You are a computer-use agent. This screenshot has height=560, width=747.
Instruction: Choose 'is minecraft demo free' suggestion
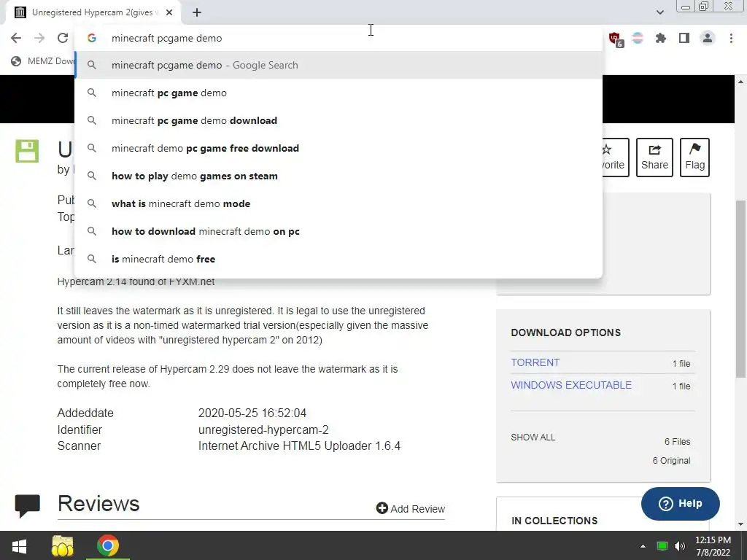pos(338,259)
